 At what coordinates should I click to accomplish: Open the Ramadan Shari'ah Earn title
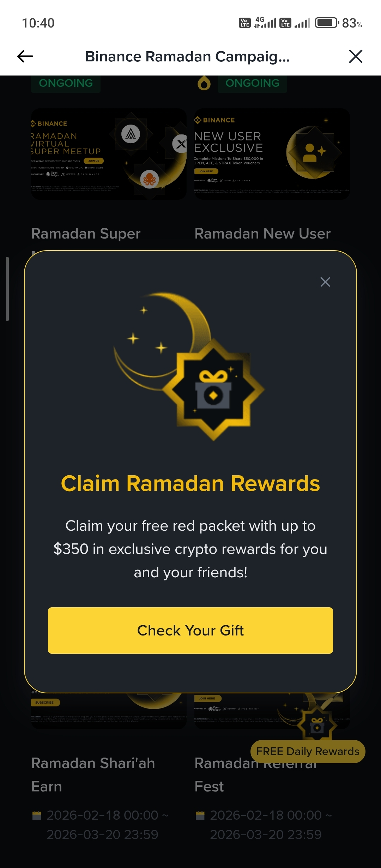[x=93, y=775]
